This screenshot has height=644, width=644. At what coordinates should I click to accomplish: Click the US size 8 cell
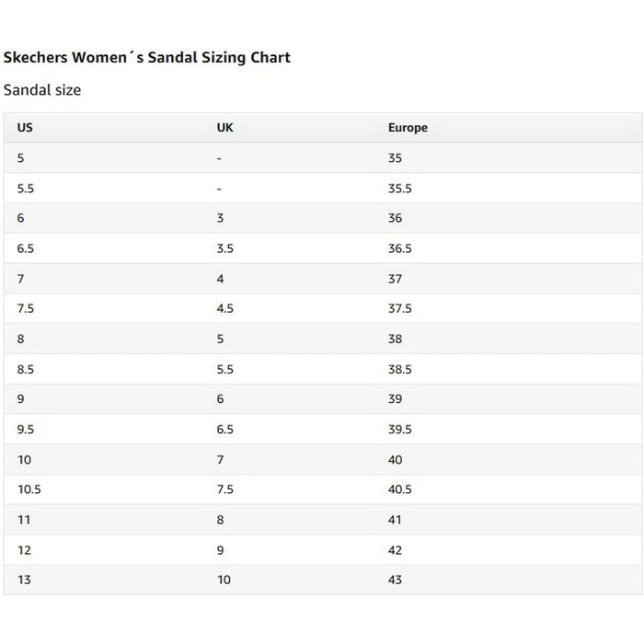click(x=20, y=339)
